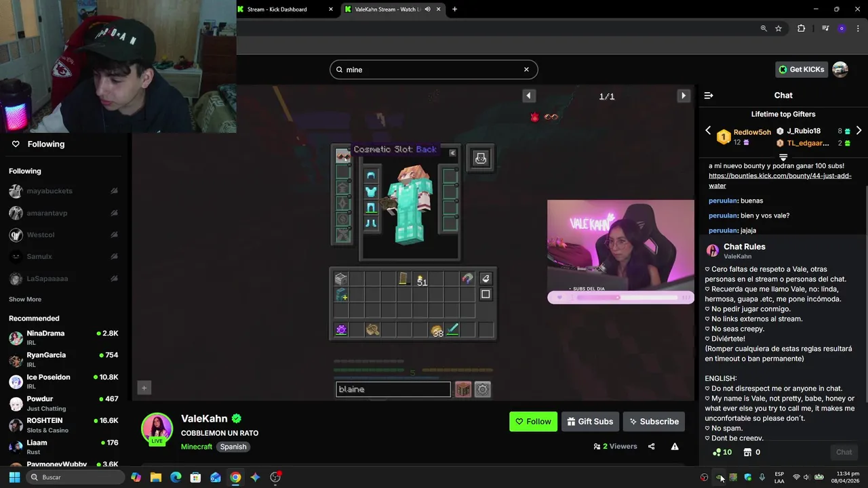Open Windows Start menu

tap(14, 477)
